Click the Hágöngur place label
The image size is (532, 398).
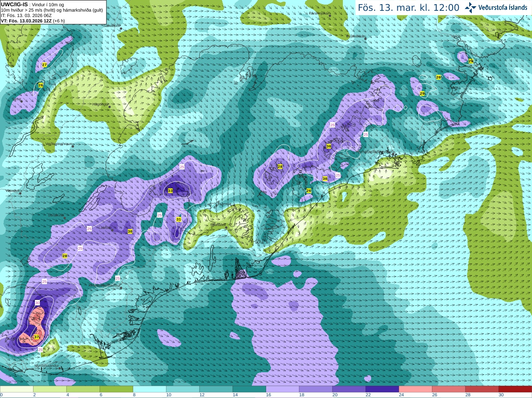point(100,104)
